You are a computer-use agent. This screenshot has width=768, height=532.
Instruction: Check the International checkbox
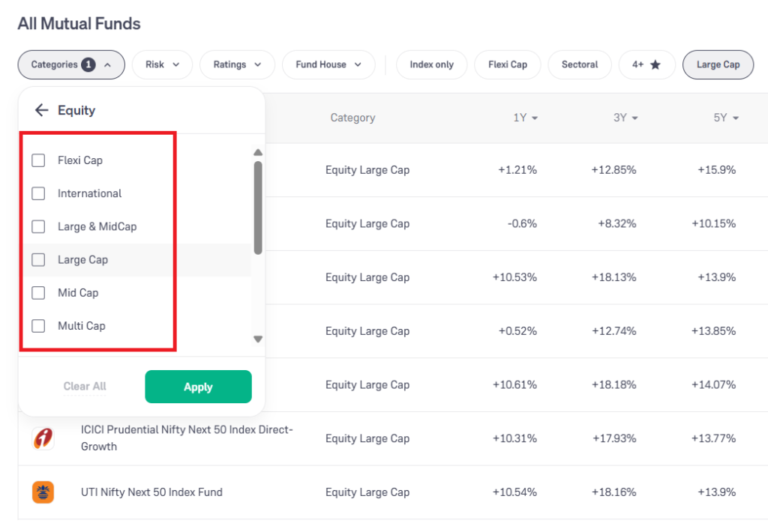click(x=38, y=193)
